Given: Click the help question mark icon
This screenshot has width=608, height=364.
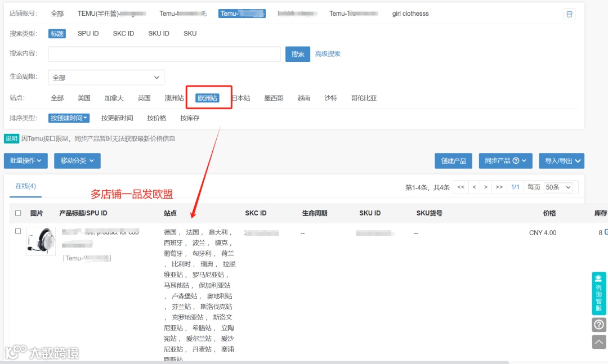Looking at the screenshot, I should 598,325.
